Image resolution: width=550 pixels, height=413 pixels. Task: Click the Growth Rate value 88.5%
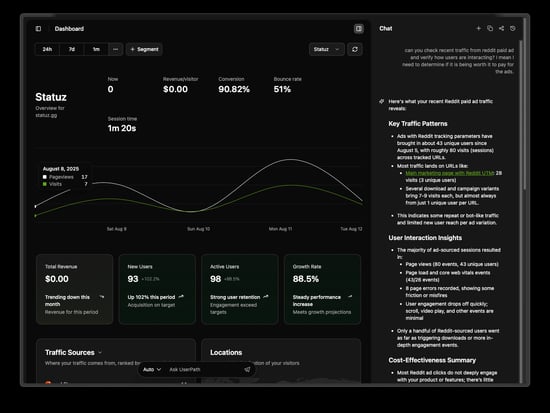pos(306,279)
